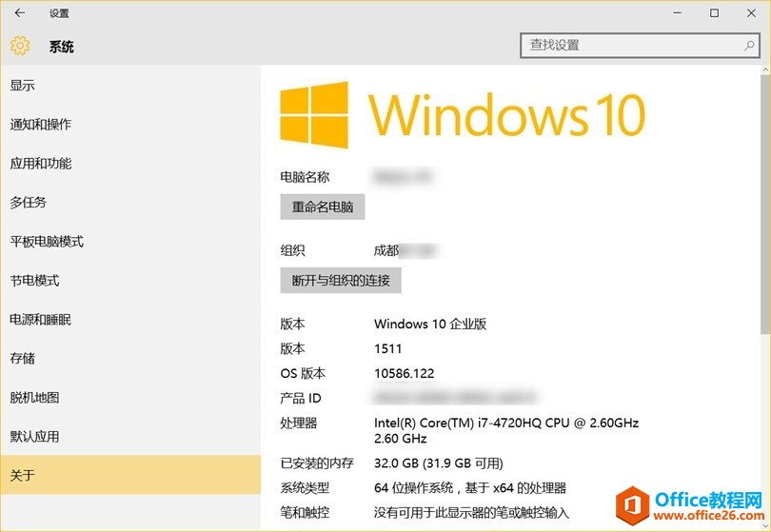Open 通知和操作 settings
Viewport: 771px width, 532px height.
point(130,125)
